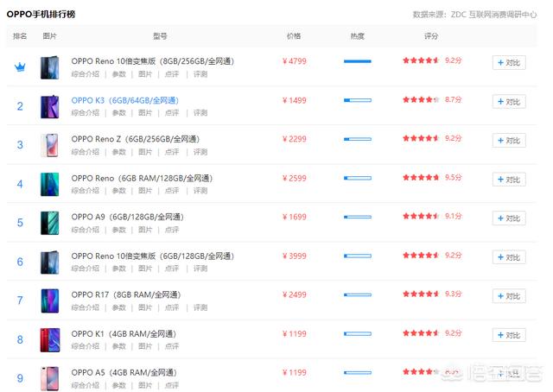This screenshot has width=553, height=392.
Task: Open thumbnail of OPPO Reno 10倍变焦版 8GB/256GB
Action: [50, 67]
